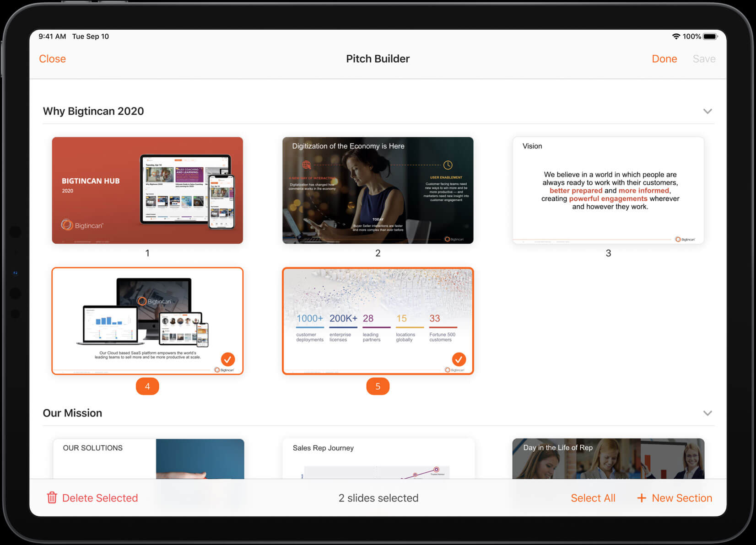Select the Day in the Life of Rep slide

pos(608,459)
